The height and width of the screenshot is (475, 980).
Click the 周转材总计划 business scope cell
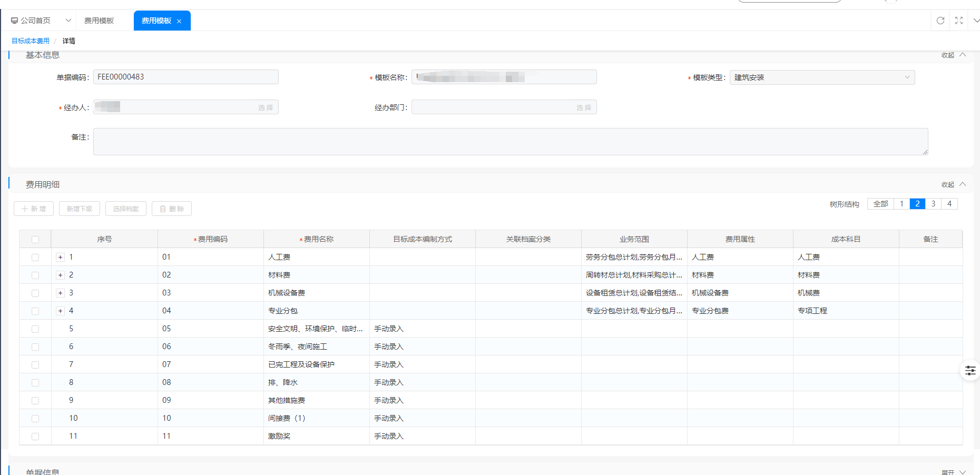(634, 275)
